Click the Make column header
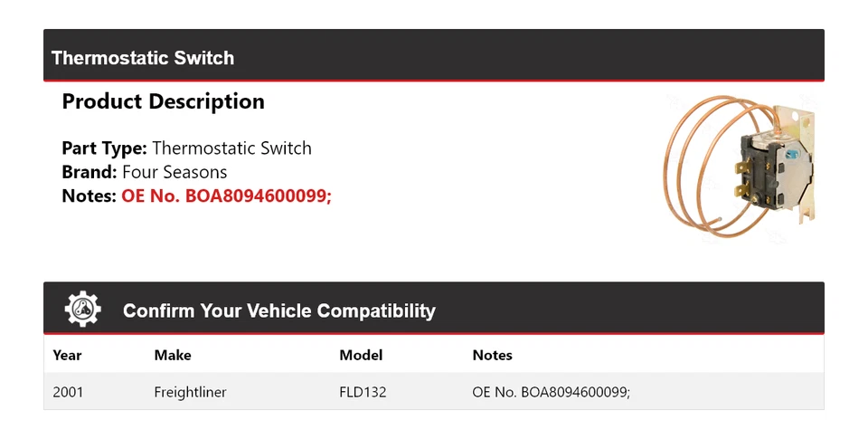 pyautogui.click(x=173, y=355)
